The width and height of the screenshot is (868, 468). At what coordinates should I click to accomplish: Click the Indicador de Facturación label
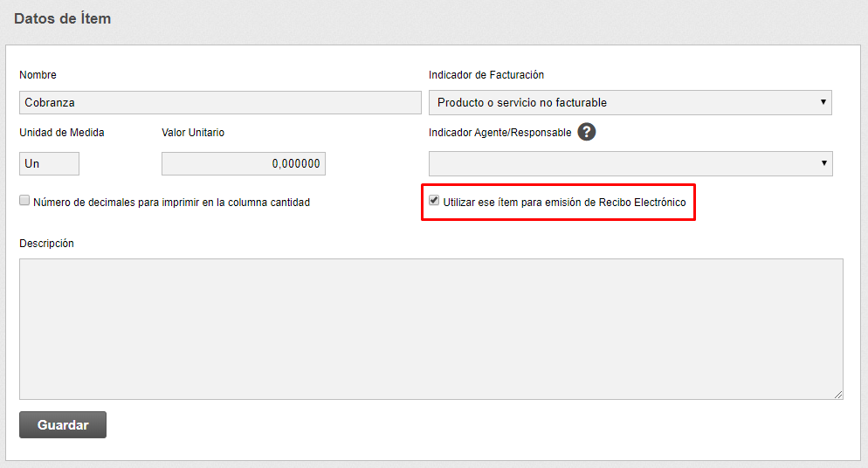tap(486, 75)
